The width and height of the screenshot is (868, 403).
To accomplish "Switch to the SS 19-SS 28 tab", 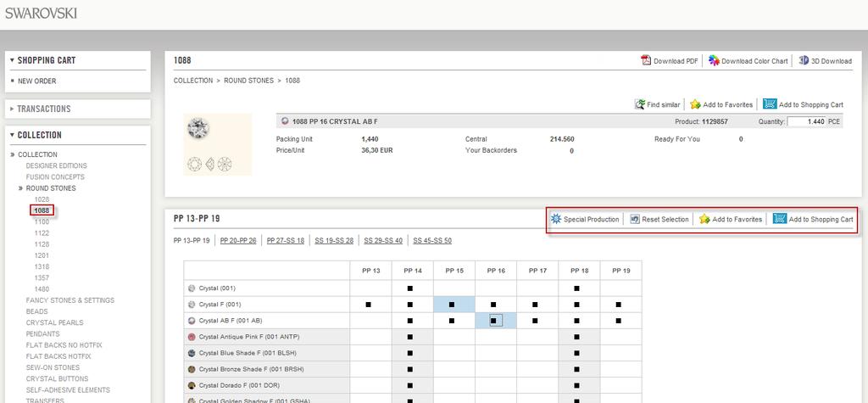I will click(334, 241).
